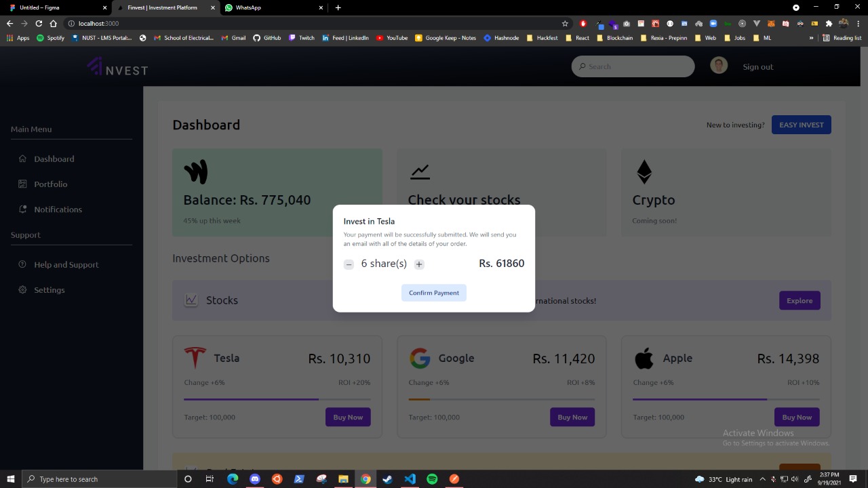The image size is (868, 488).
Task: Sign out of the platform
Action: (x=757, y=66)
